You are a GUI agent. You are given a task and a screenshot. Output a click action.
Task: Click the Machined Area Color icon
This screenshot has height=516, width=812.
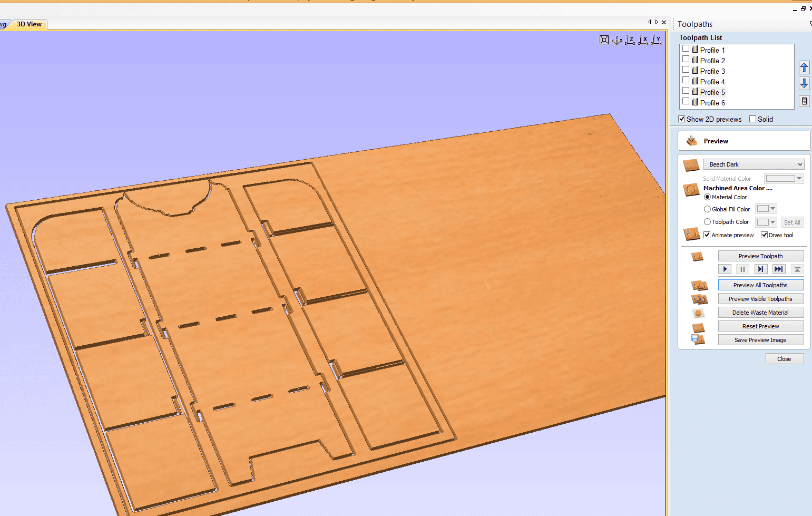coord(691,190)
